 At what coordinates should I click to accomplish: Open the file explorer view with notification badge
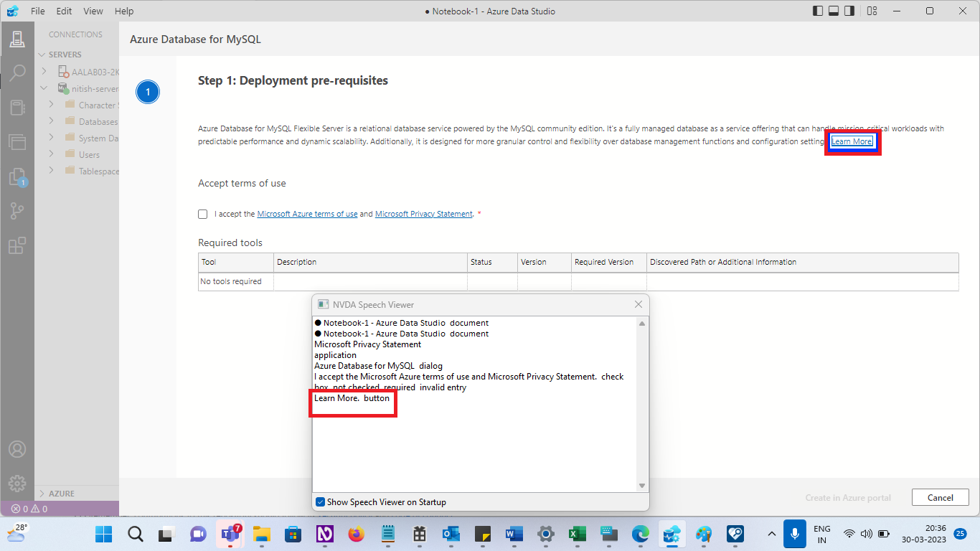(17, 177)
